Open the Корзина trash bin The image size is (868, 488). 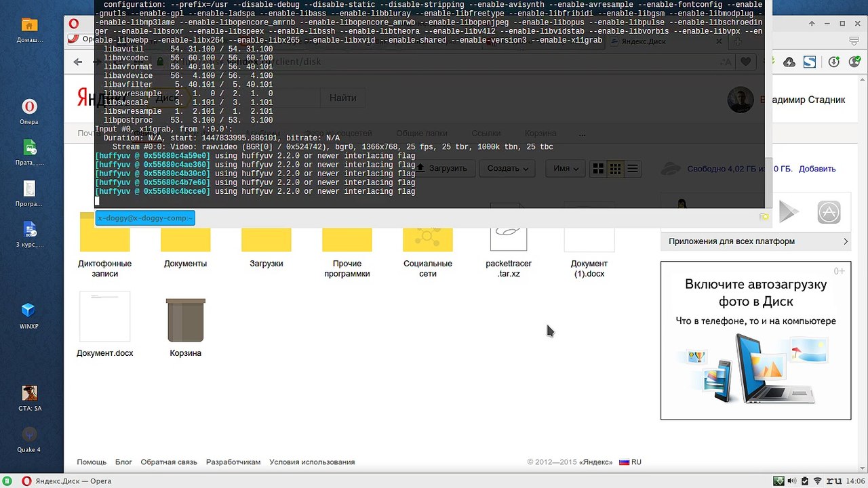click(x=185, y=327)
